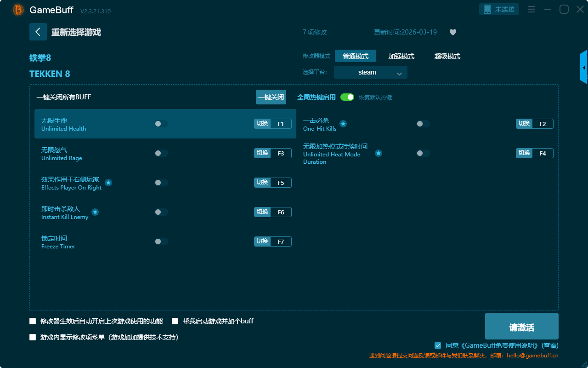Screen dimensions: 588x368
Task: Click the GameBuff logo icon
Action: click(x=18, y=10)
